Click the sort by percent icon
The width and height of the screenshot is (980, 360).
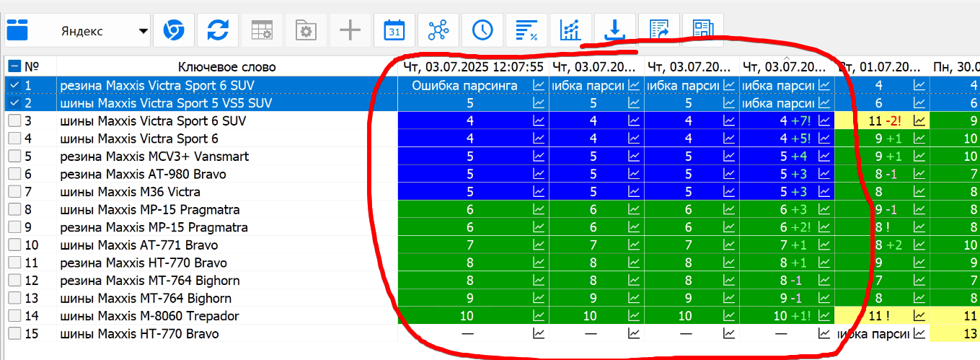coord(526,31)
